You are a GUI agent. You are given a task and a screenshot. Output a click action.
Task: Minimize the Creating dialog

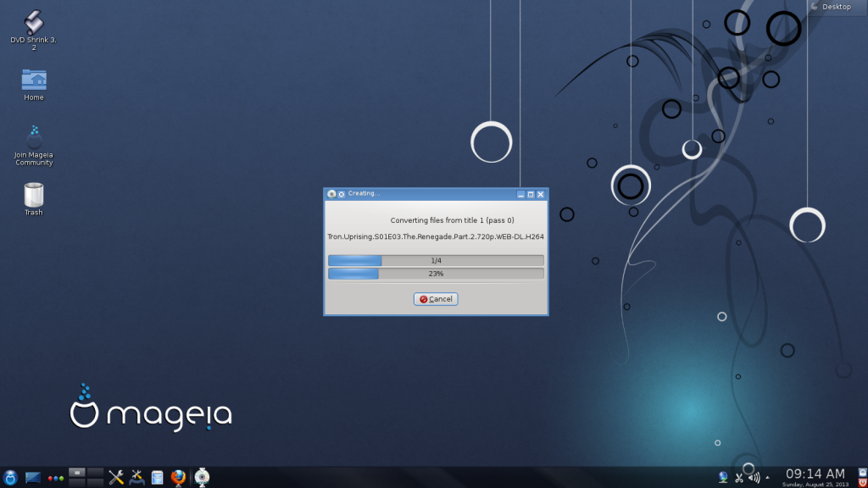pos(521,194)
